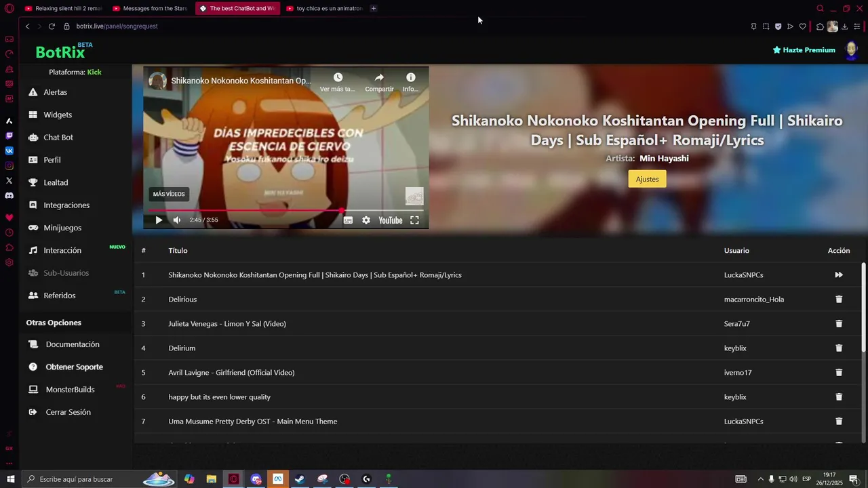
Task: Open YouTube player settings gear
Action: (x=366, y=220)
